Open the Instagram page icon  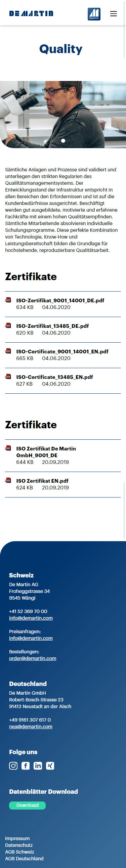(13, 766)
